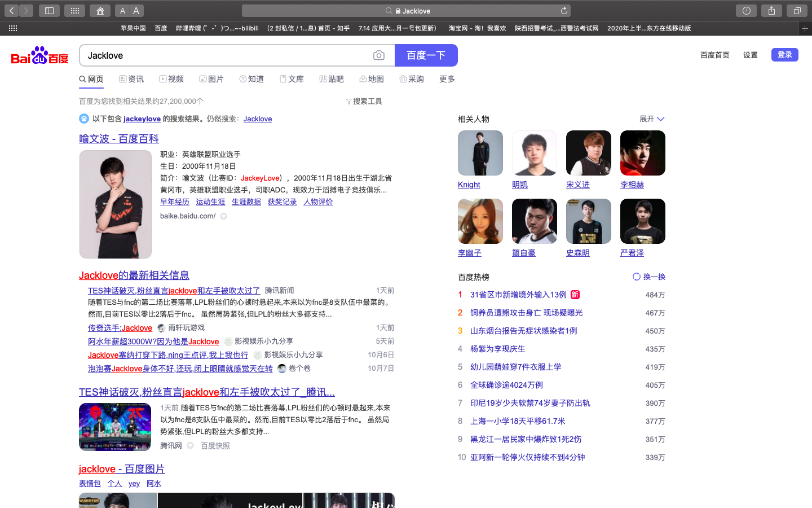Image resolution: width=812 pixels, height=508 pixels.
Task: Show the Safari sidebar
Action: pos(49,11)
